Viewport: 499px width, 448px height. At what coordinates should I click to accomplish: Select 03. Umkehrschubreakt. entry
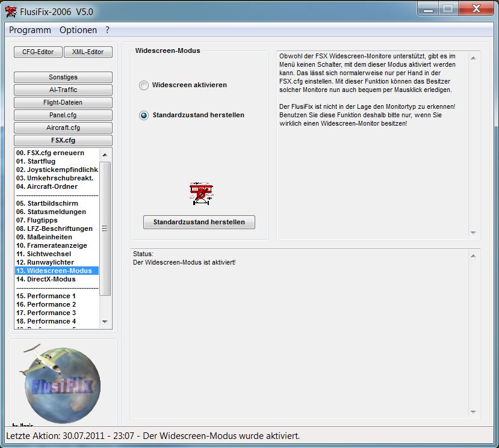pos(57,178)
